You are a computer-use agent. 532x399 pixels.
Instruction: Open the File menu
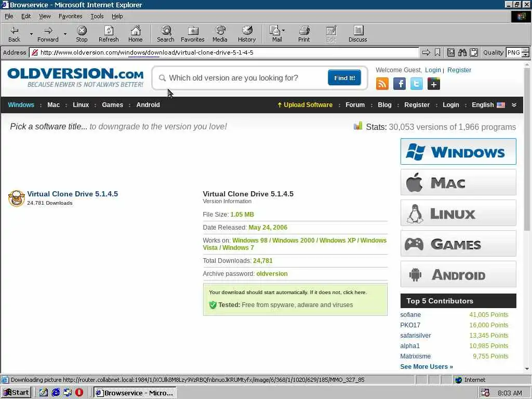9,16
